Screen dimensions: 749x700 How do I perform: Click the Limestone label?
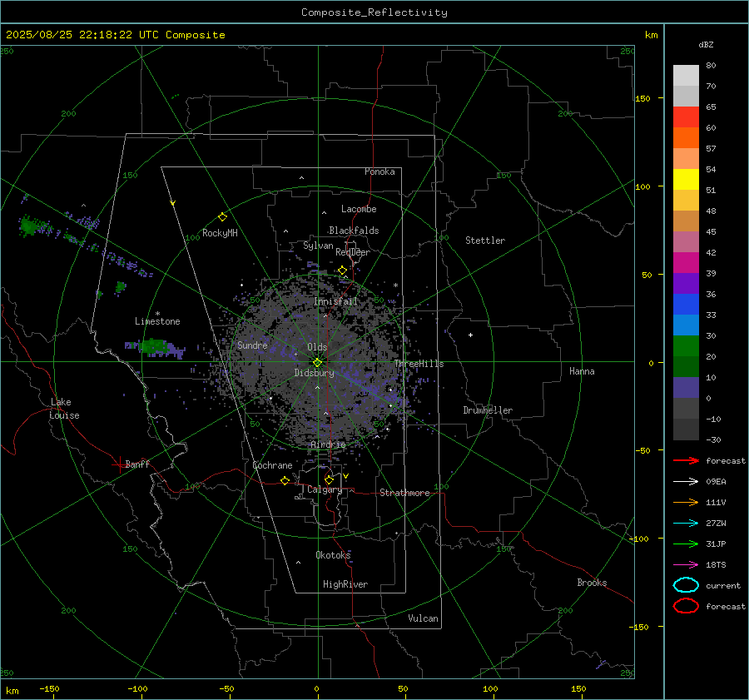tap(157, 321)
